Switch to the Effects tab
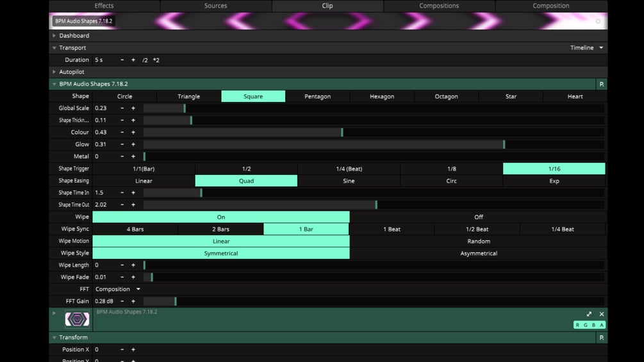This screenshot has height=362, width=644. pos(104,6)
